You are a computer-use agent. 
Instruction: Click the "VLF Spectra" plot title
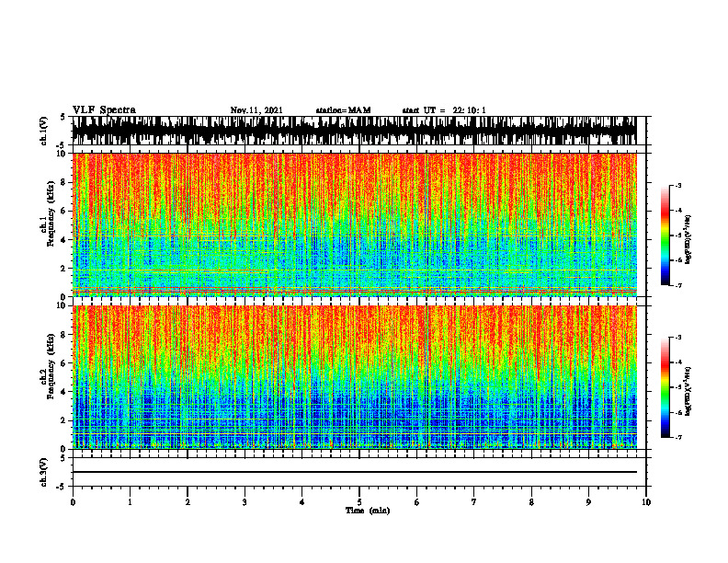point(104,110)
